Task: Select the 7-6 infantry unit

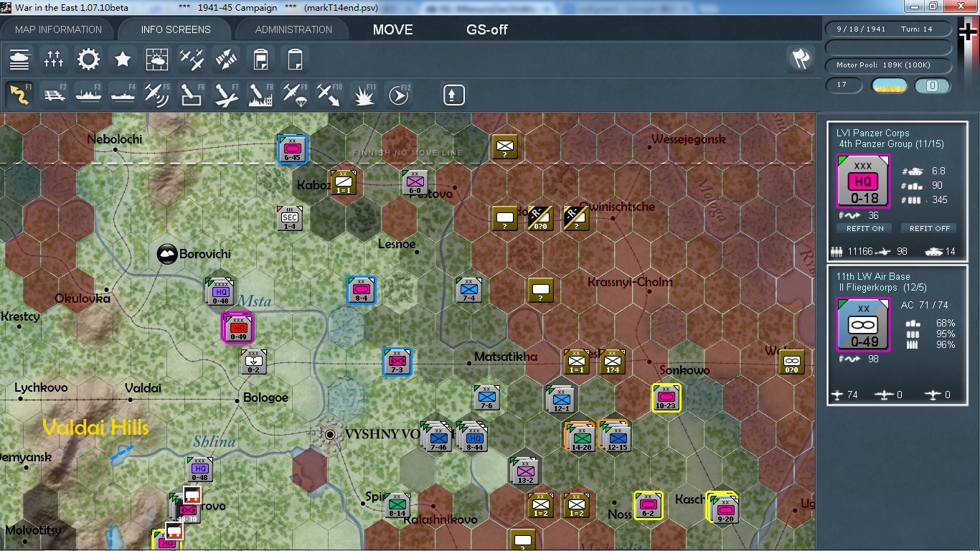Action: click(487, 397)
